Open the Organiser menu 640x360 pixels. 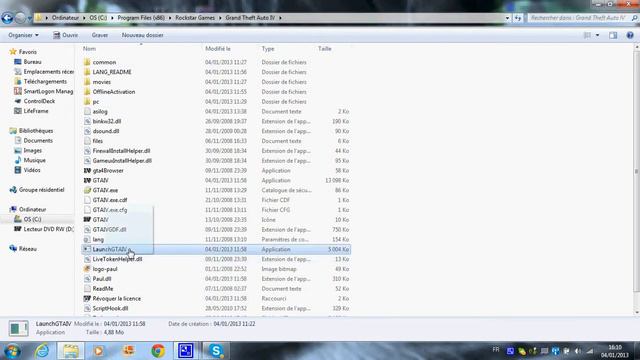[23, 35]
